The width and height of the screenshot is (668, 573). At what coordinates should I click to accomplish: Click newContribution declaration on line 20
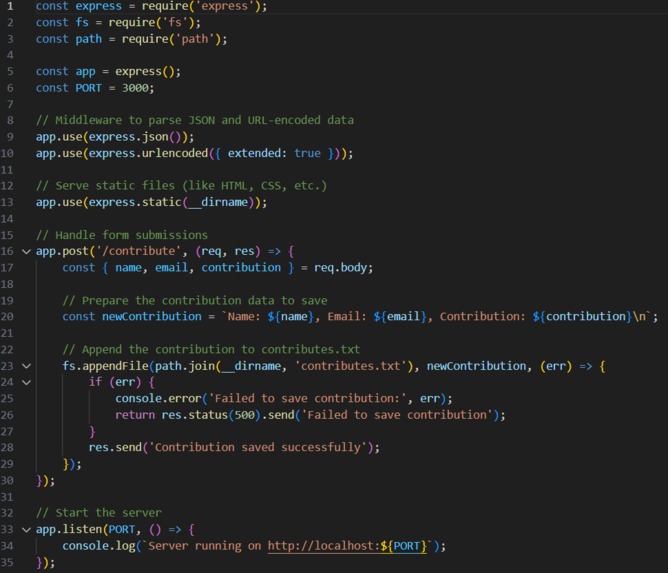[152, 317]
